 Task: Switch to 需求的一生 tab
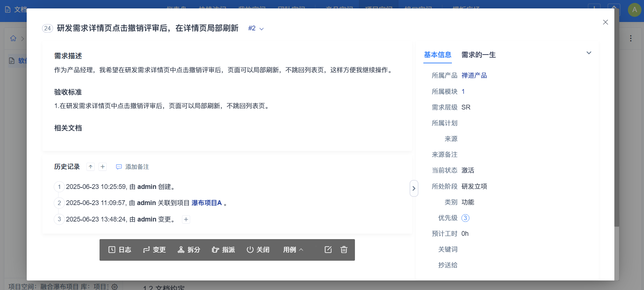tap(478, 55)
